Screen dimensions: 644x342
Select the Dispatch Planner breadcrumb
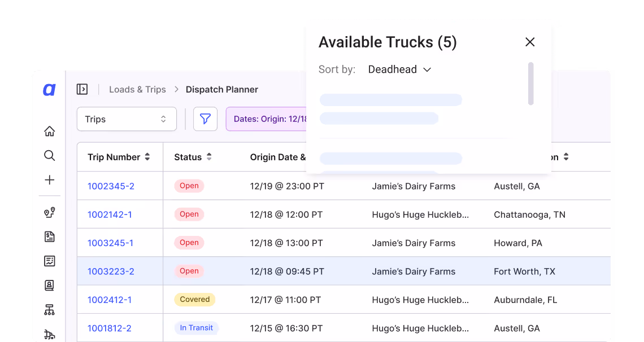click(x=221, y=89)
